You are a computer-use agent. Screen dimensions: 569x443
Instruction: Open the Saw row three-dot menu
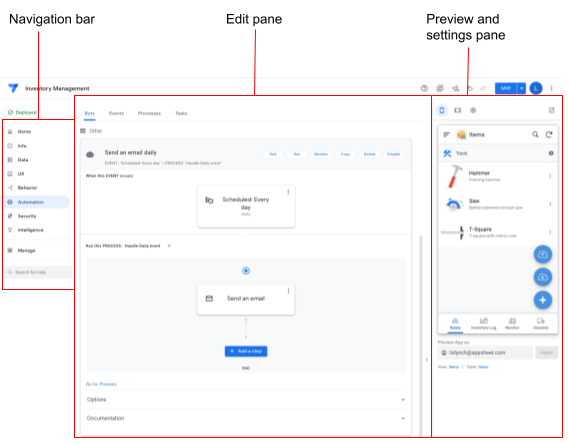(550, 204)
